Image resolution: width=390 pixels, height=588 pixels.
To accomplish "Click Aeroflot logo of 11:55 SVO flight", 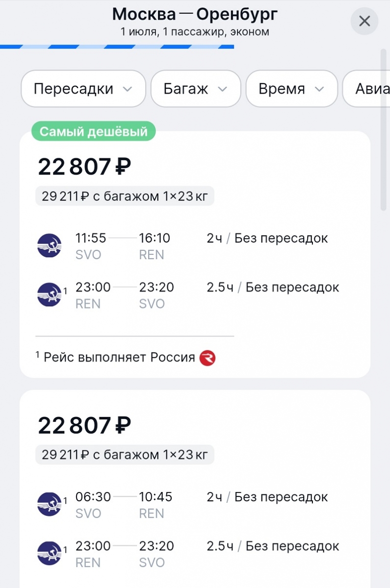I will pos(50,245).
